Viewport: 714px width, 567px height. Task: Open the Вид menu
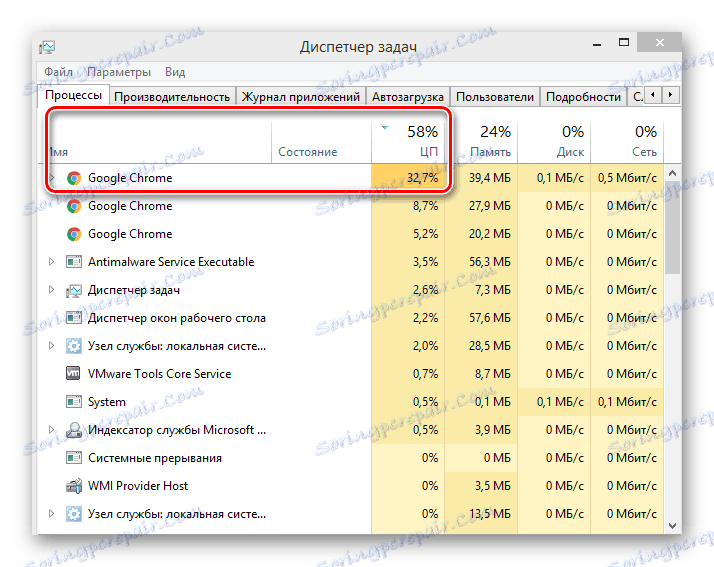(x=175, y=72)
